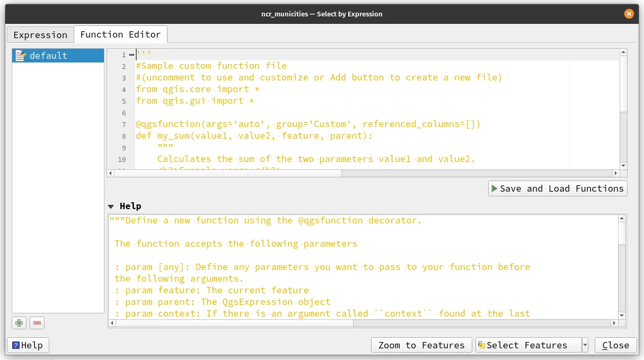Collapse the code fold marker at line 1
This screenshot has height=360, width=644.
tap(130, 55)
